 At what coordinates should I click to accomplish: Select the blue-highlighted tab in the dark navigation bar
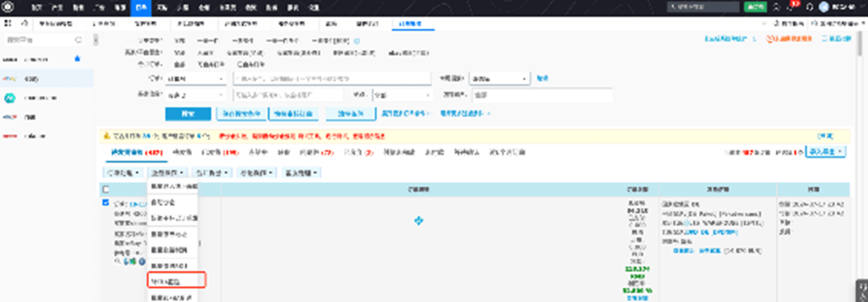pos(141,7)
